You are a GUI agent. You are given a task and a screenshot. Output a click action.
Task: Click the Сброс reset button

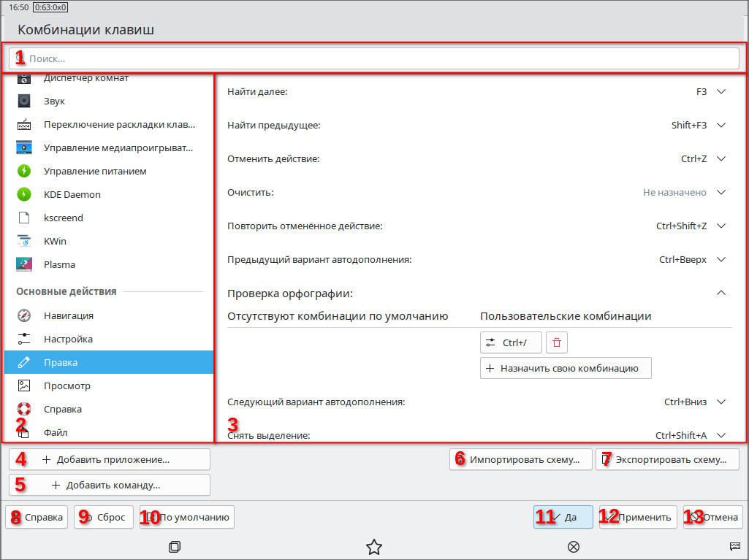point(104,517)
